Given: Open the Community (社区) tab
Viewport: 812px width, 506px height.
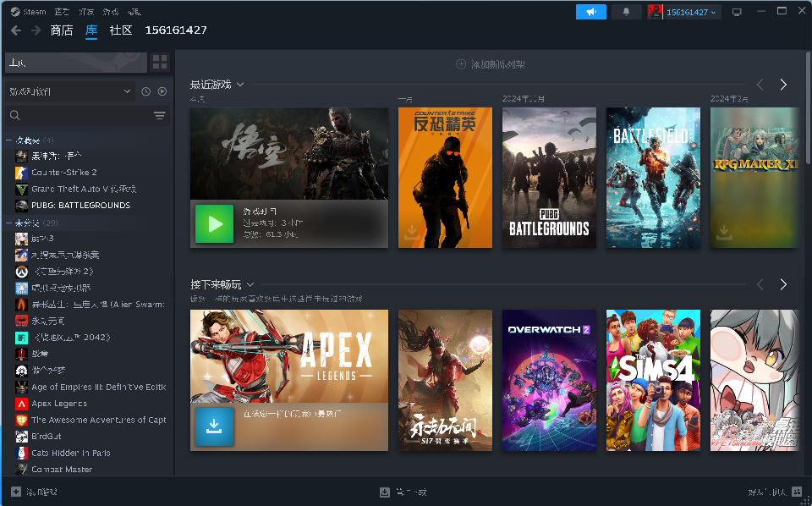Looking at the screenshot, I should coord(121,30).
